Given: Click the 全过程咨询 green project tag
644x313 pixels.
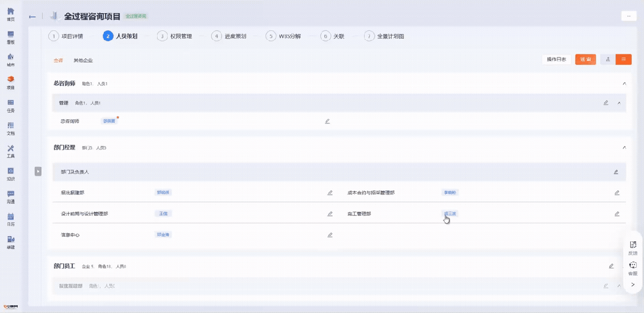Looking at the screenshot, I should (x=136, y=17).
